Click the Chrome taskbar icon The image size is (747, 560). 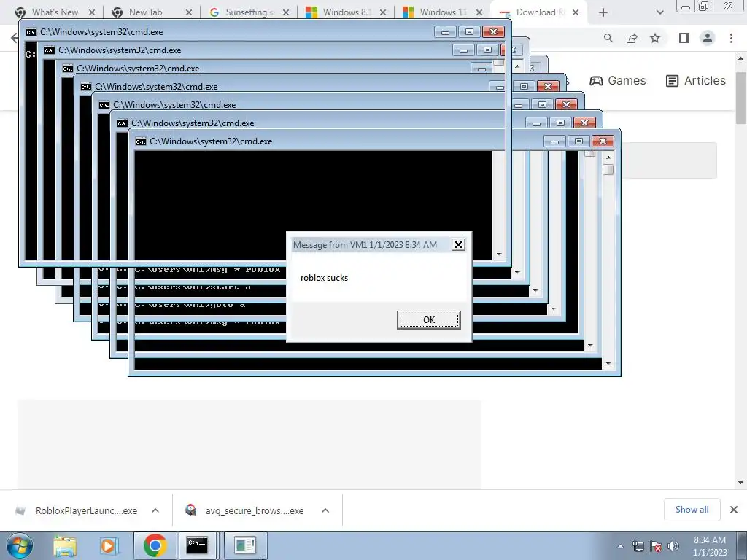click(x=155, y=545)
